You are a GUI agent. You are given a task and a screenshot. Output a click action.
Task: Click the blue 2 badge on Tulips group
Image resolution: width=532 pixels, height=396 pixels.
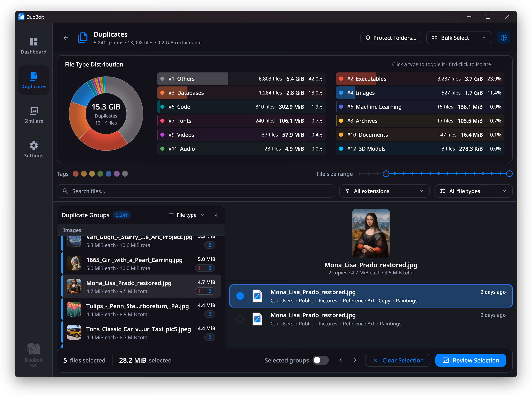pyautogui.click(x=210, y=314)
